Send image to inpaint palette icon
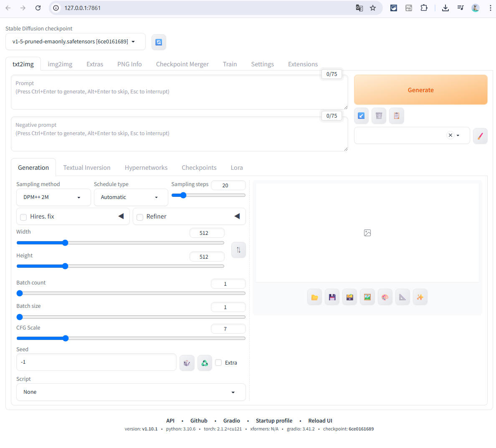This screenshot has width=496, height=448. 385,297
